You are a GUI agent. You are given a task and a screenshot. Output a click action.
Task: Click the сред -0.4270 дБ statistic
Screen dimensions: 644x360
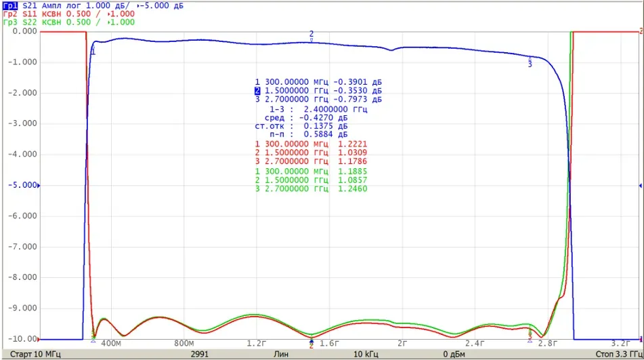[x=305, y=117]
